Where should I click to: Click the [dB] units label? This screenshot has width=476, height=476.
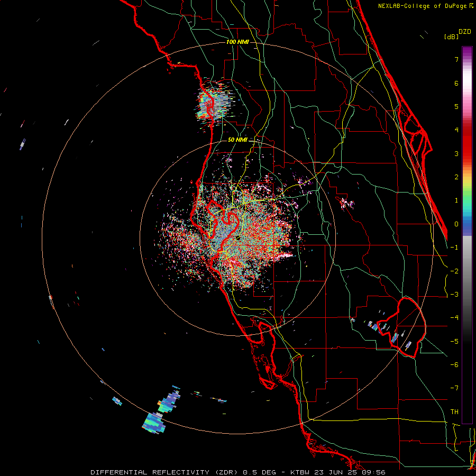coord(451,36)
